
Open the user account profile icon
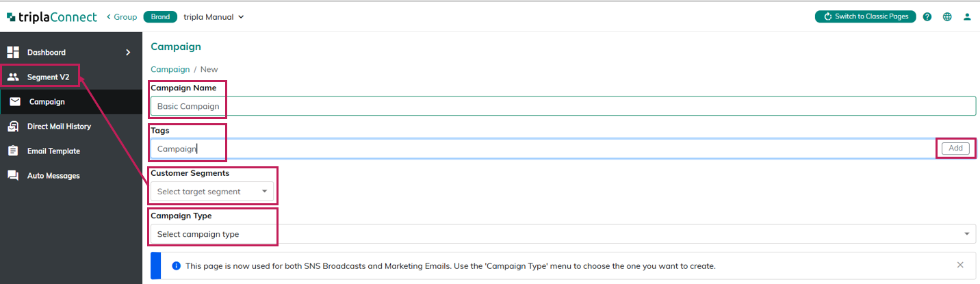point(967,17)
